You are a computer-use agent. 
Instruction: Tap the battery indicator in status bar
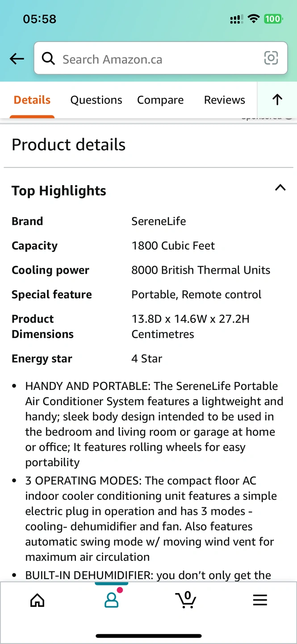272,19
